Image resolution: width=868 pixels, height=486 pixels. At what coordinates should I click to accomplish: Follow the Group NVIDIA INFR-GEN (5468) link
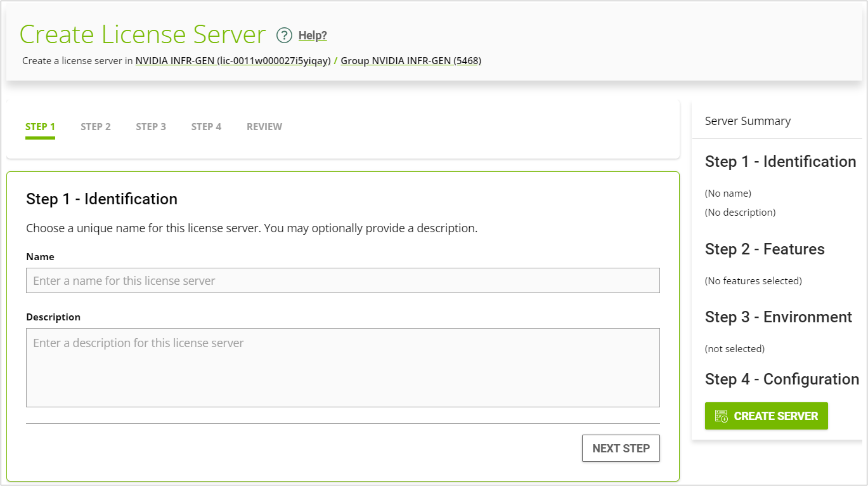coord(411,61)
